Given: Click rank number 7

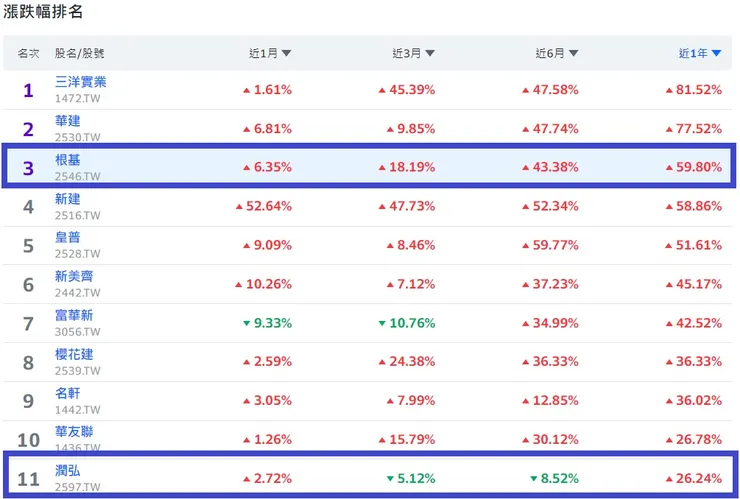Looking at the screenshot, I should point(28,324).
